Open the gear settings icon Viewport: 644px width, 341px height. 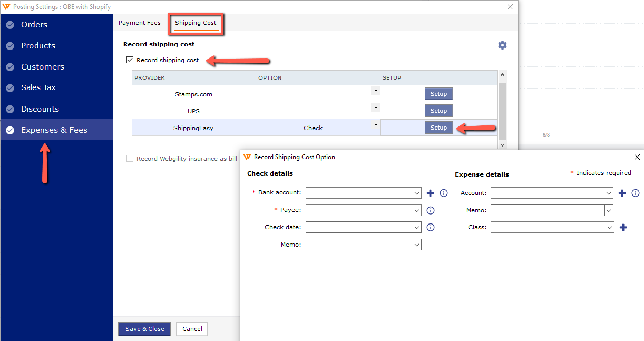point(502,45)
